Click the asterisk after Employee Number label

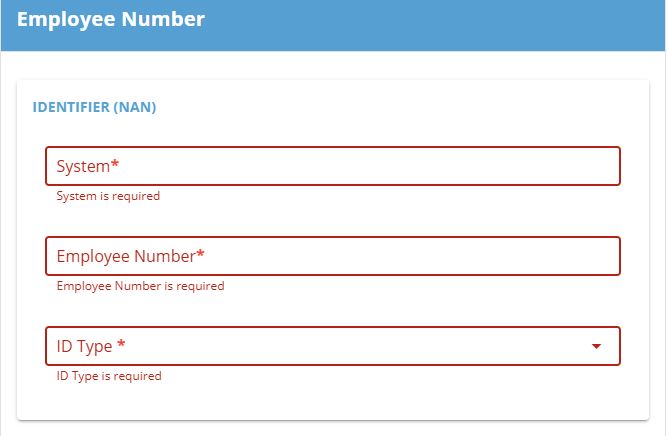(200, 254)
